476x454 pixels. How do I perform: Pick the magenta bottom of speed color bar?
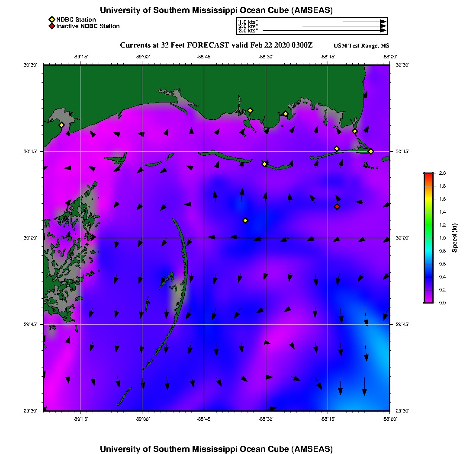428,301
